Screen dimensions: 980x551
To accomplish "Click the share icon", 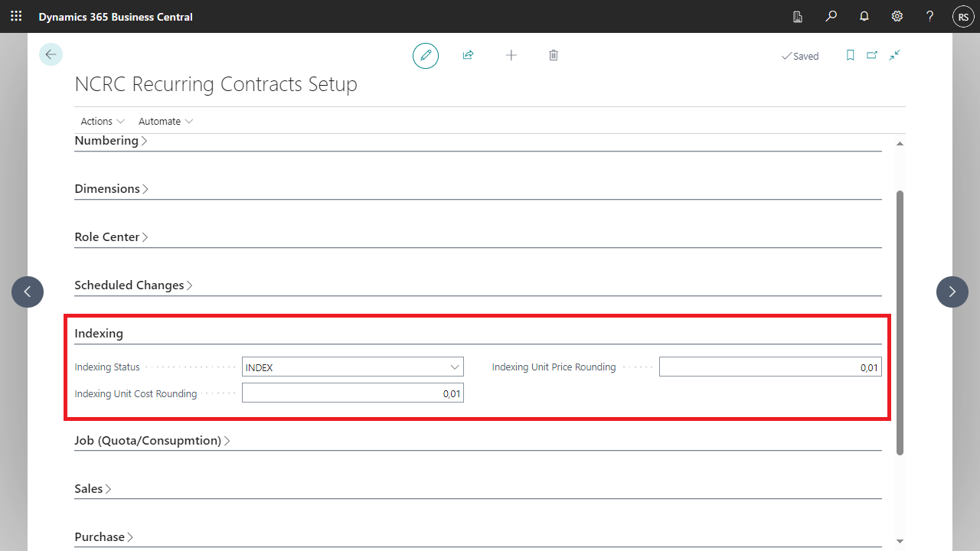I will 468,56.
